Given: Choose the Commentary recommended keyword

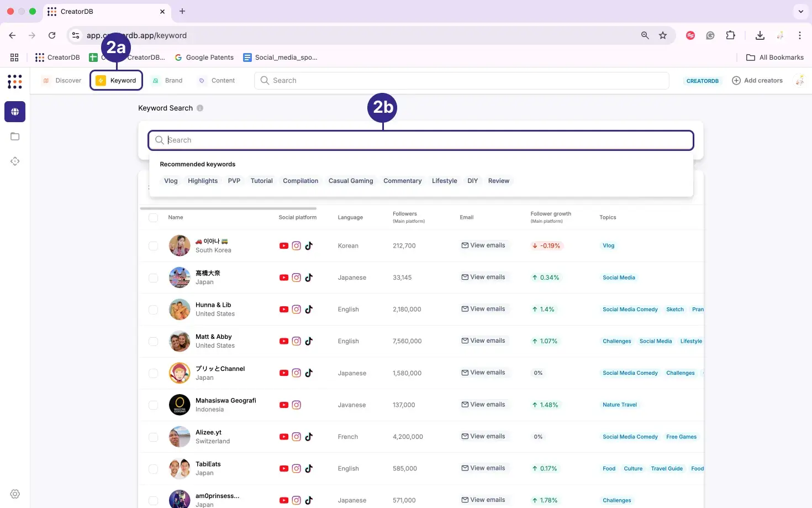Looking at the screenshot, I should point(403,181).
